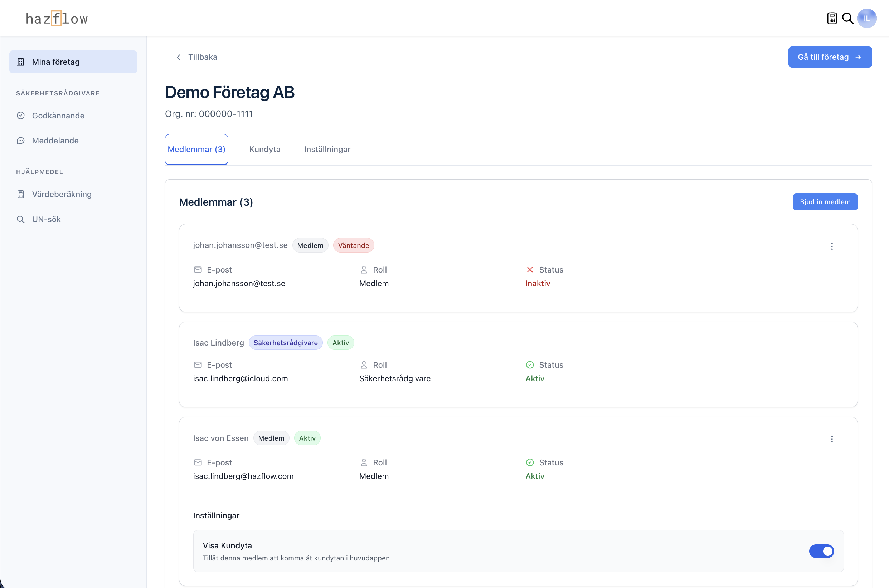
Task: Open Meddelande in the sidebar
Action: click(55, 141)
